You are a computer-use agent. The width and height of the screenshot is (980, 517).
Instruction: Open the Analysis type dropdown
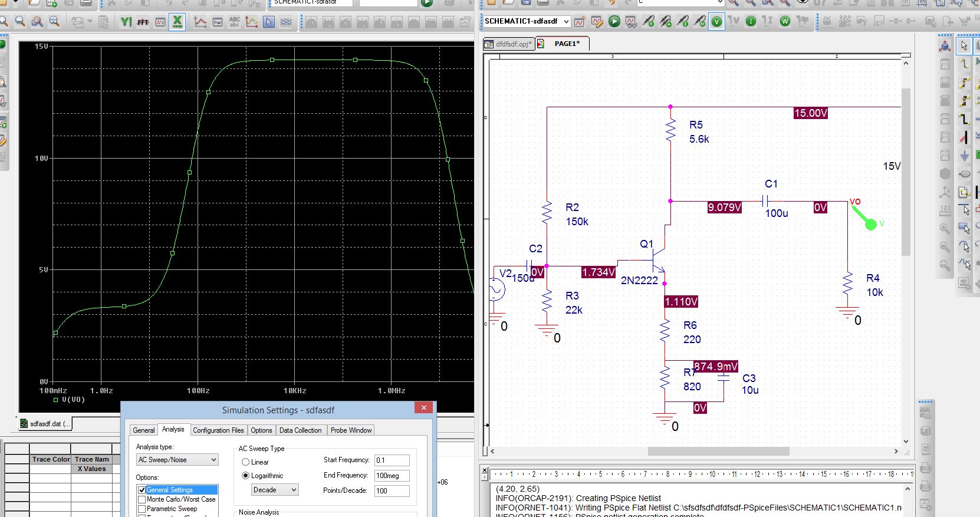(177, 460)
